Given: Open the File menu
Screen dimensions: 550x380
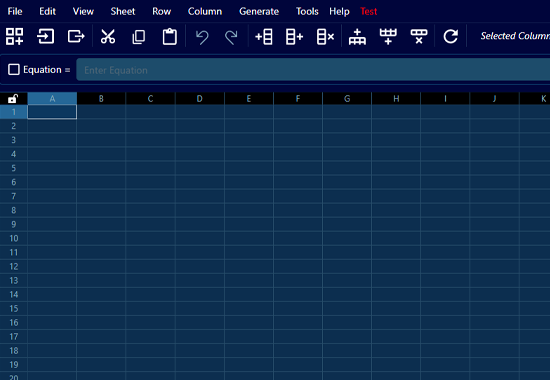Looking at the screenshot, I should (x=15, y=11).
